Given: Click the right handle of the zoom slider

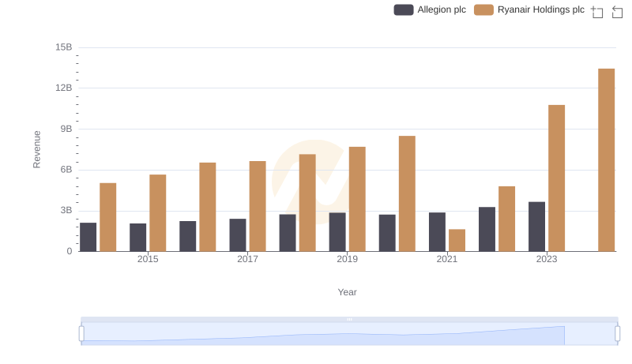Looking at the screenshot, I should 618,334.
